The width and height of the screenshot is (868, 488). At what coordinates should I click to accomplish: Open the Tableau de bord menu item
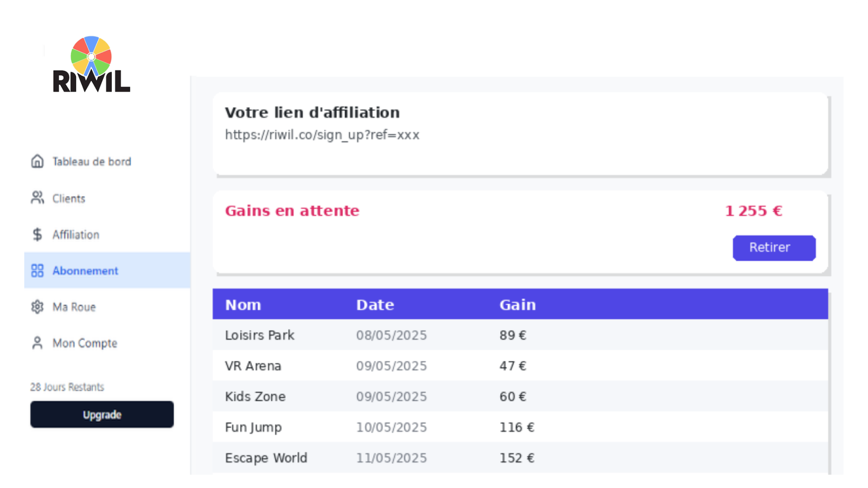tap(91, 162)
